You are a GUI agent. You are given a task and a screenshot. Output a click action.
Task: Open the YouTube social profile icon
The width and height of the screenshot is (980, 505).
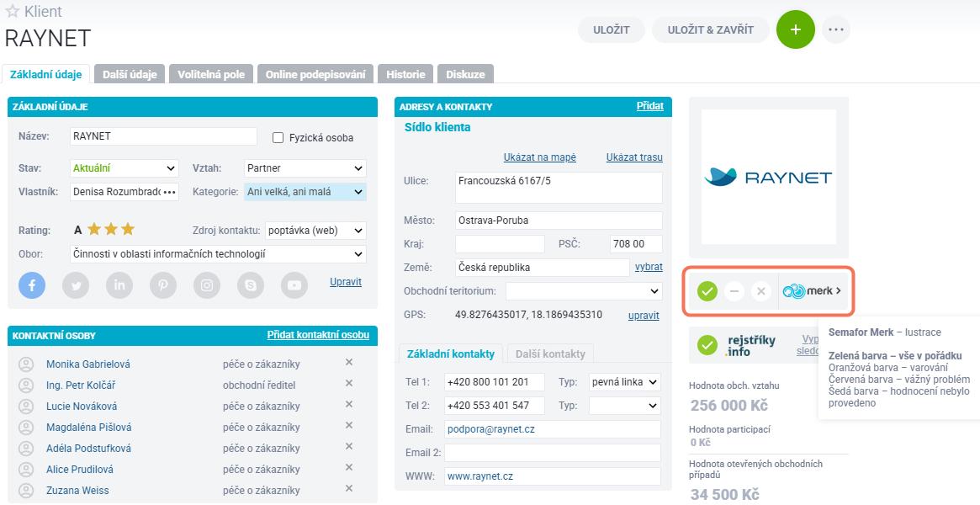pos(294,285)
